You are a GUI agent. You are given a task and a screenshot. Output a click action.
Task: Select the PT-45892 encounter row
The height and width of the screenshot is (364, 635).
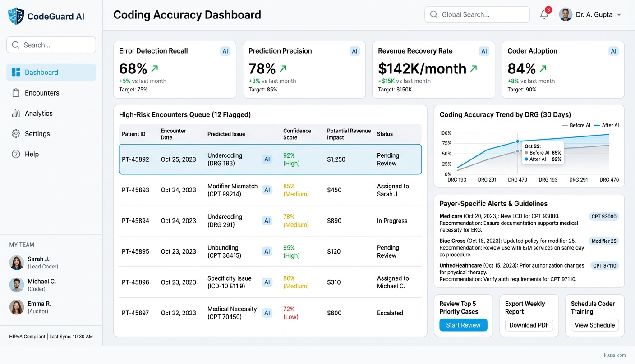click(x=270, y=159)
